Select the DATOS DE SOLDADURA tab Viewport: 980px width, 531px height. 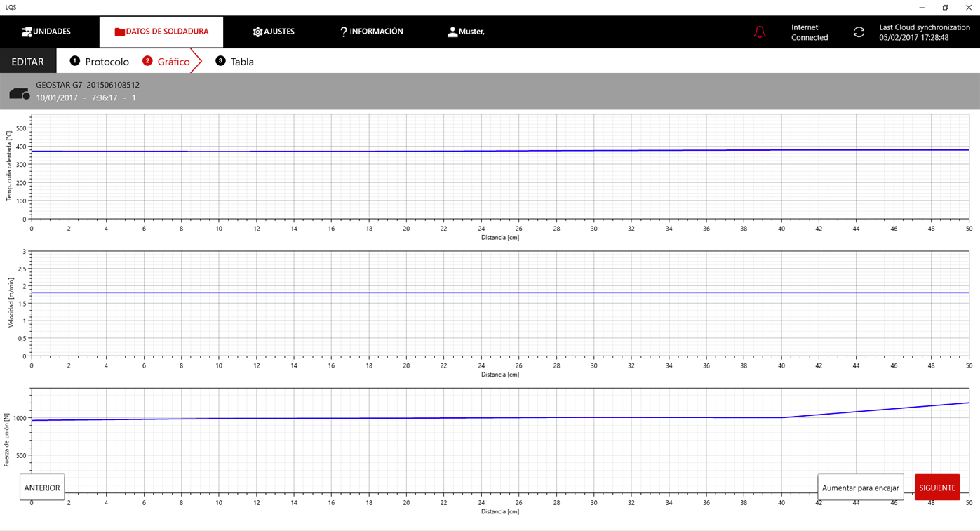(x=161, y=32)
